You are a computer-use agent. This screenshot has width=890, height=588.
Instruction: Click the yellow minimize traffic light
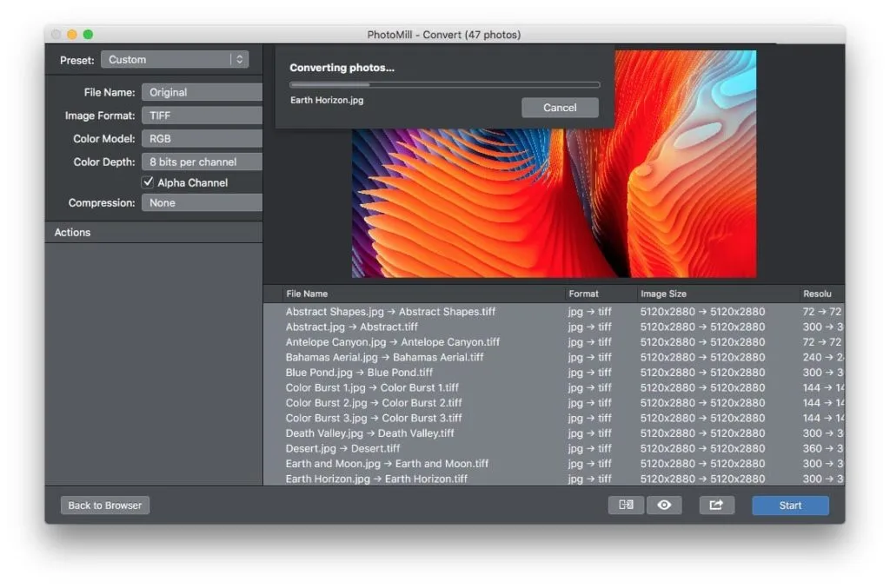tap(70, 35)
